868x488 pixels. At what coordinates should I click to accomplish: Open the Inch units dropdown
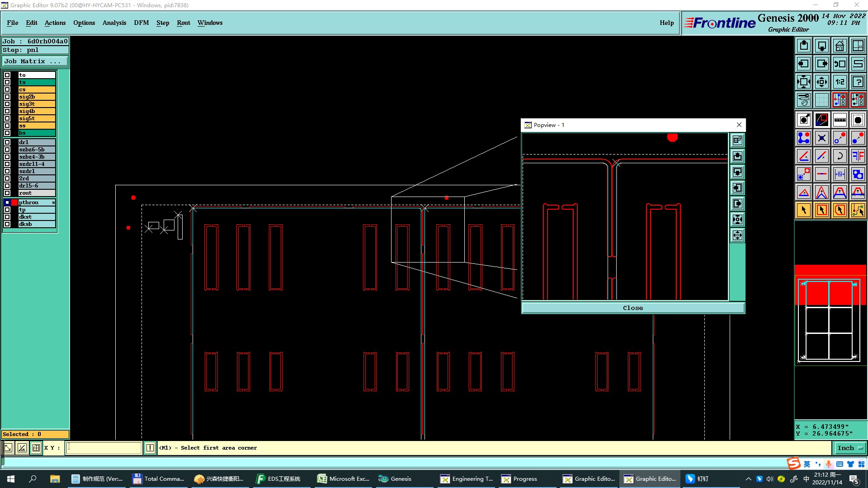[x=849, y=448]
